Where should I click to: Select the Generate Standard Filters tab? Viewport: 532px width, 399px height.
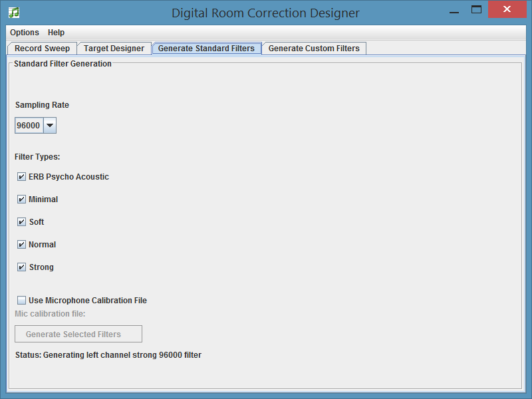(206, 48)
